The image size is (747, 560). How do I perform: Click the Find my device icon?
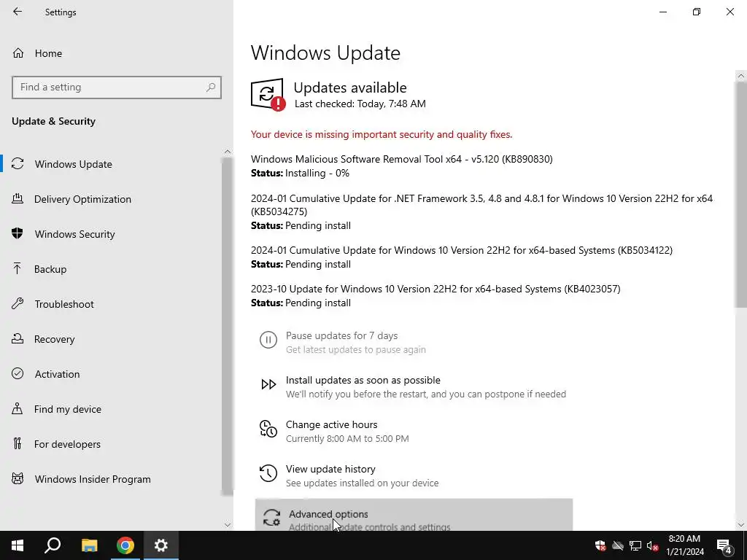[18, 408]
